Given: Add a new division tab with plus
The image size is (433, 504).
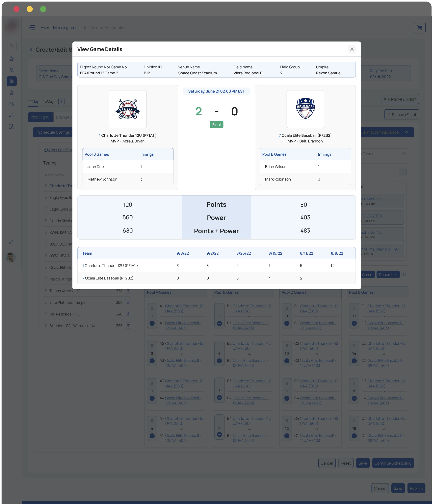Looking at the screenshot, I should (x=61, y=102).
